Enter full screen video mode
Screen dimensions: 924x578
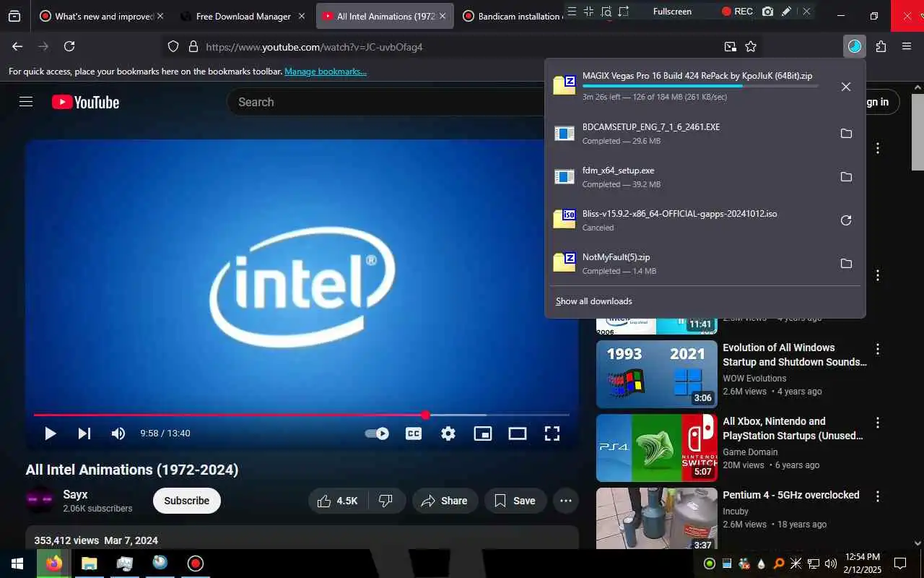point(552,433)
